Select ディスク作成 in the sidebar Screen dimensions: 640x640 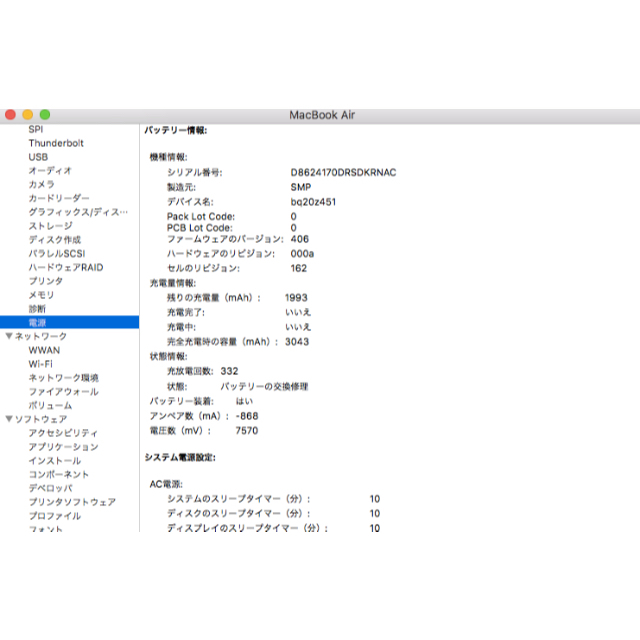55,240
